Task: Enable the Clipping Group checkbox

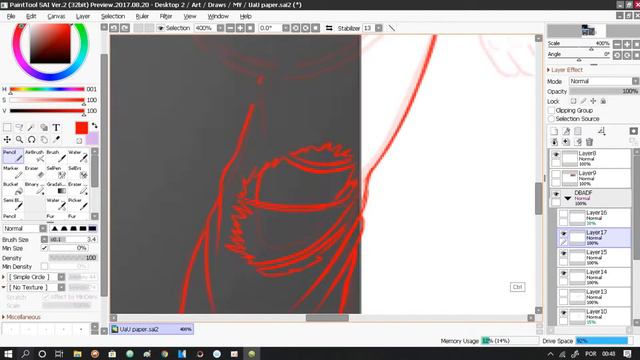Action: click(551, 110)
